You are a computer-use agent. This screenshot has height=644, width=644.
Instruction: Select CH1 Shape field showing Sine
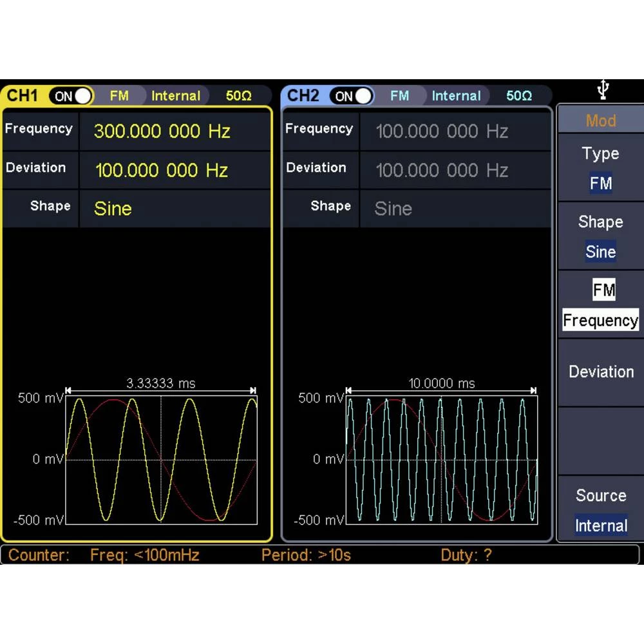pos(113,209)
